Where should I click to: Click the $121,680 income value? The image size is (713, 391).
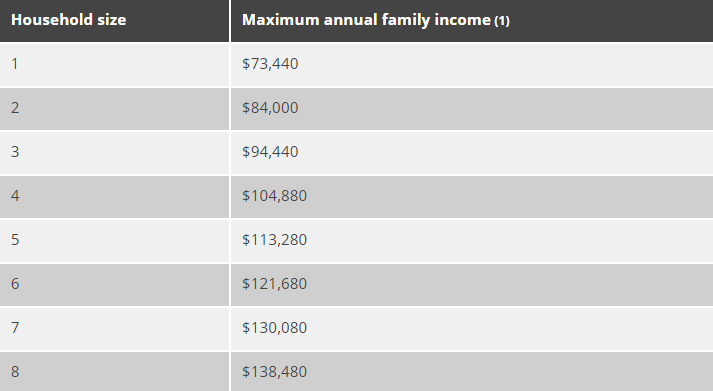click(275, 284)
